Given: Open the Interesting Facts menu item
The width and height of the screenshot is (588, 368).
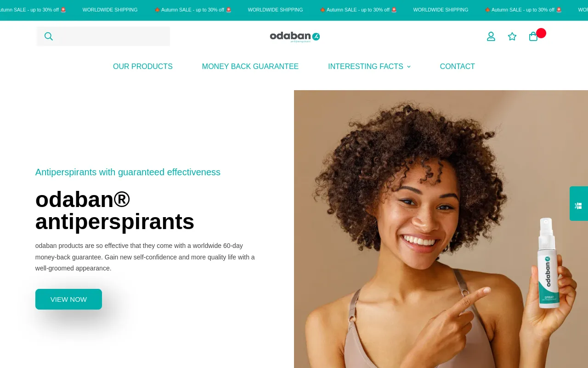Looking at the screenshot, I should point(366,66).
